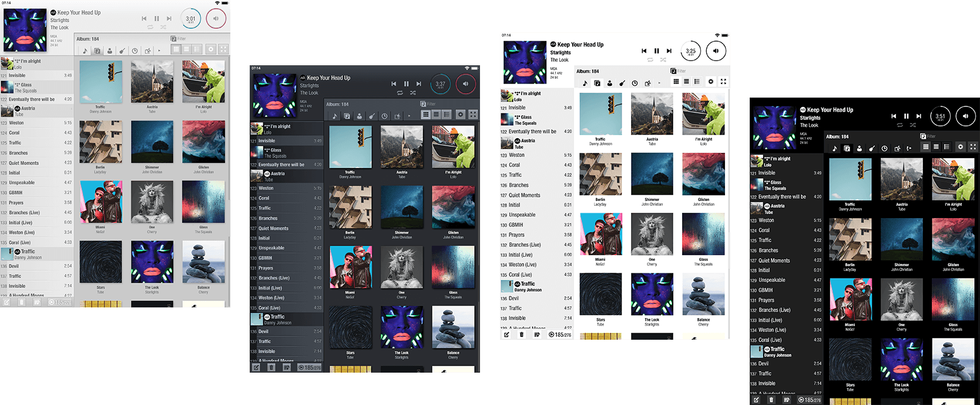The height and width of the screenshot is (405, 980).
Task: Click trash icon below queue in 3:51 player
Action: click(x=771, y=400)
